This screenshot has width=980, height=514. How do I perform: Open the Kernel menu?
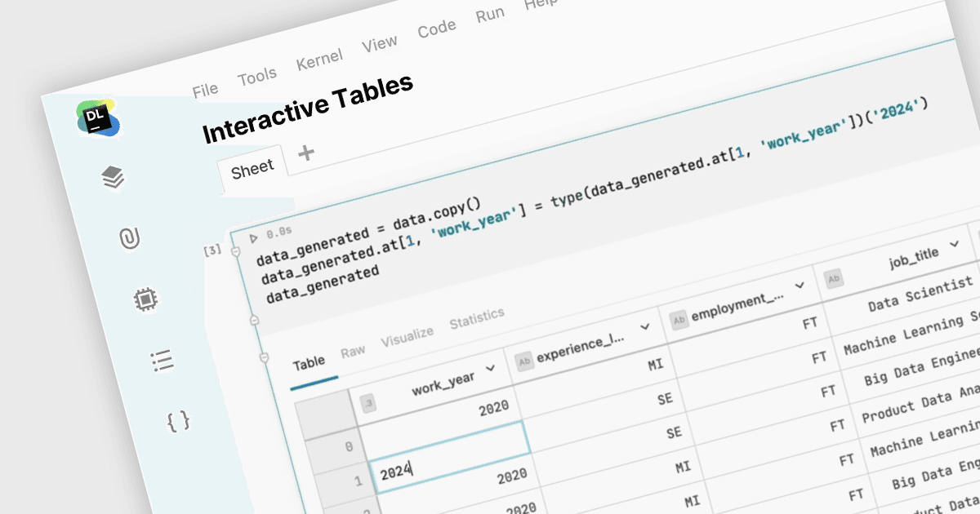tap(319, 60)
